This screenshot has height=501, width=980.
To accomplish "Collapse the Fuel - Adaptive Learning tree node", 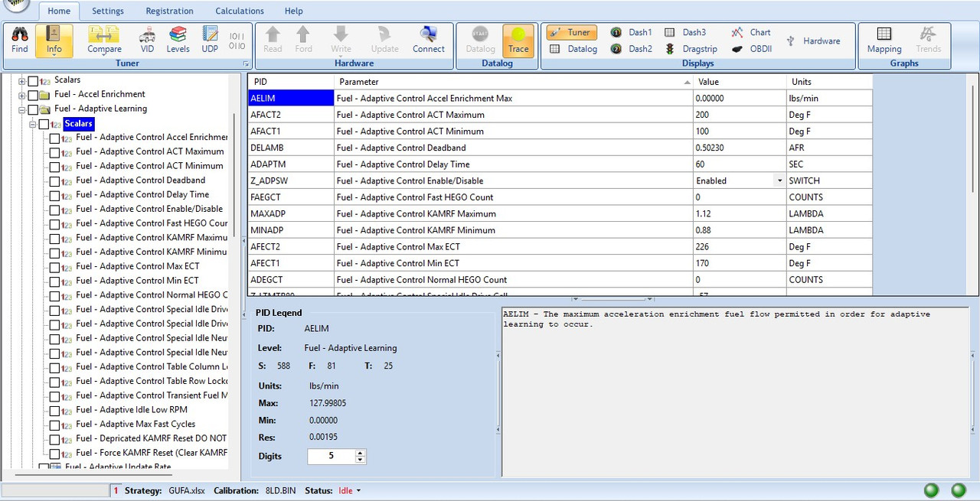I will (x=21, y=109).
